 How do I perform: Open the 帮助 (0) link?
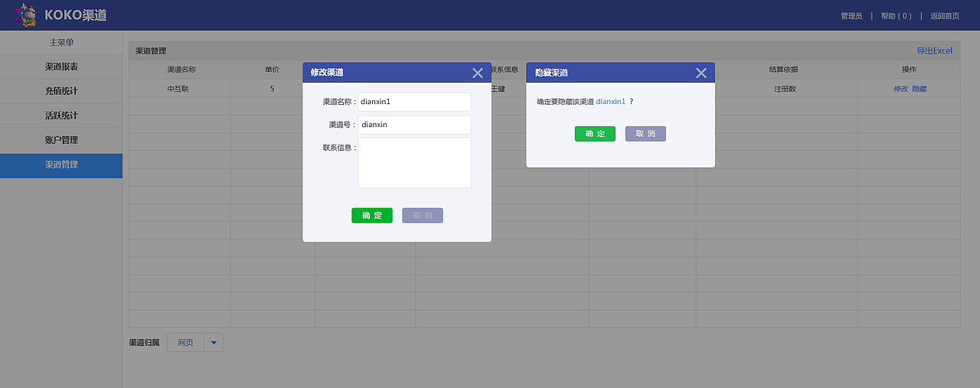[x=896, y=15]
